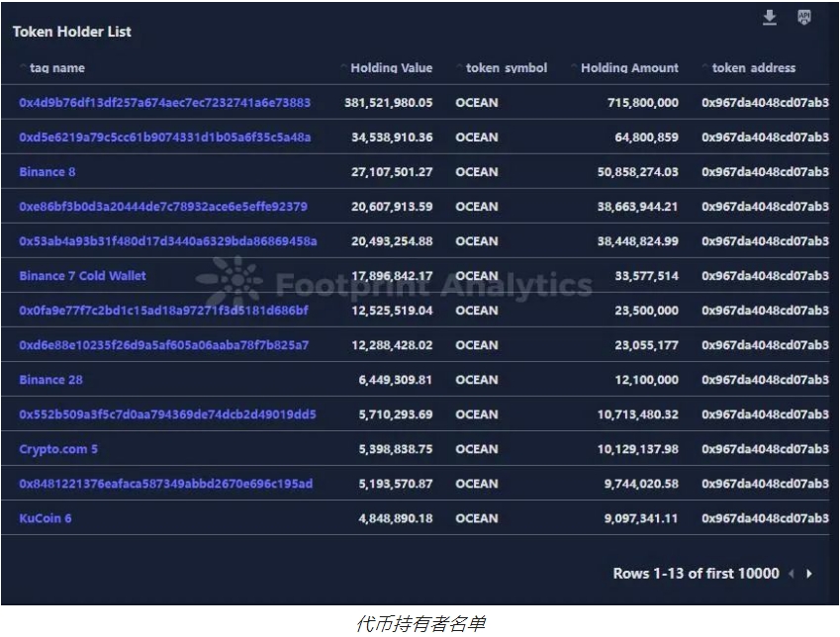Select holding value 20,607,913.59
The width and height of the screenshot is (840, 637).
(x=392, y=207)
